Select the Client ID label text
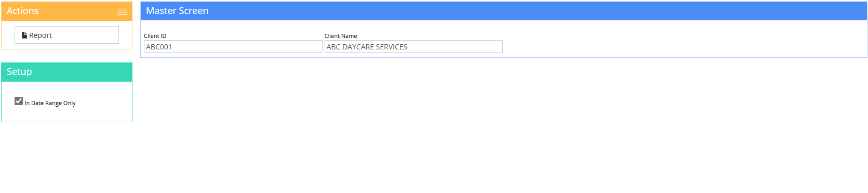 (155, 36)
